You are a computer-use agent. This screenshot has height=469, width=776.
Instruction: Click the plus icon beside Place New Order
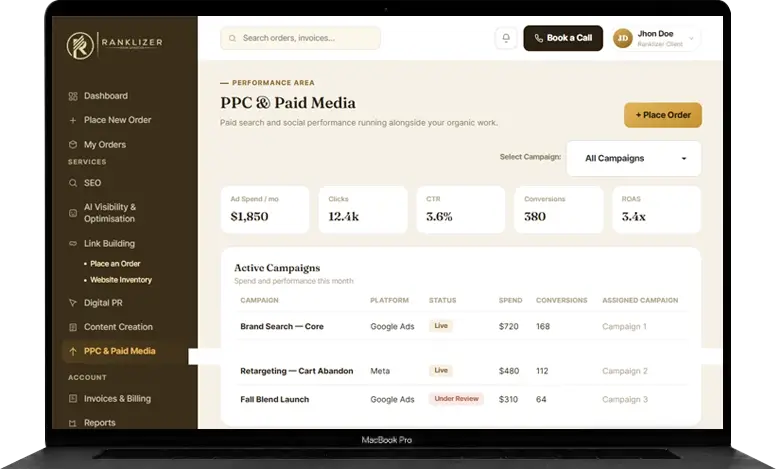pyautogui.click(x=73, y=120)
